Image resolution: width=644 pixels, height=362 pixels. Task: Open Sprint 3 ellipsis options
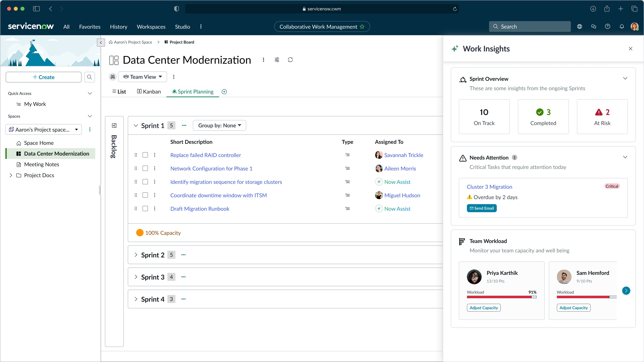184,277
